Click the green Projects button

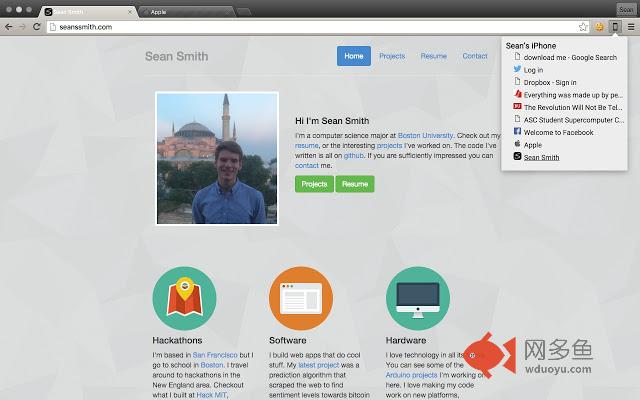pyautogui.click(x=314, y=184)
